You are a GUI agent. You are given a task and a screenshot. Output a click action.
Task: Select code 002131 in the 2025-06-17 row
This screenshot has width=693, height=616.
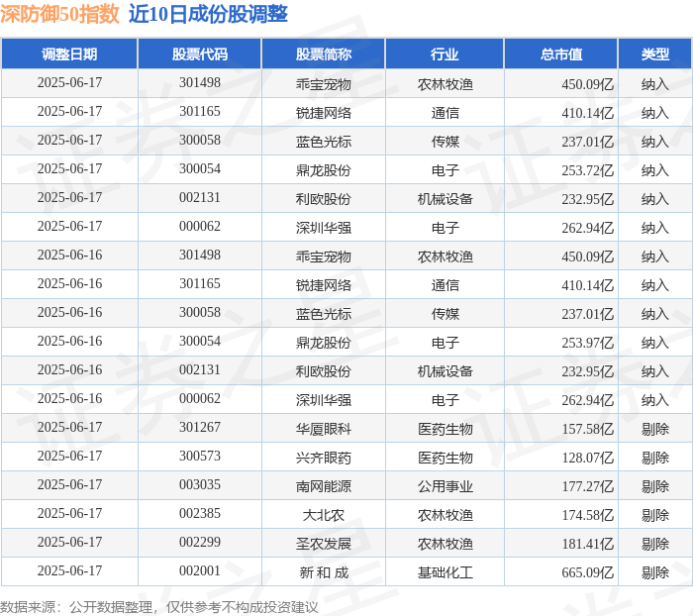(200, 197)
